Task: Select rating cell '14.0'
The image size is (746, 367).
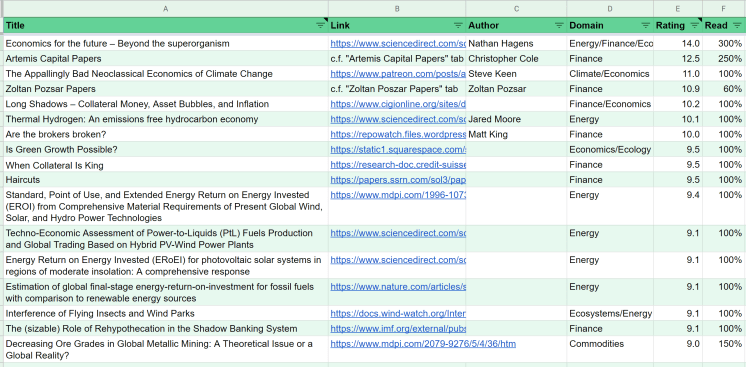Action: click(678, 43)
